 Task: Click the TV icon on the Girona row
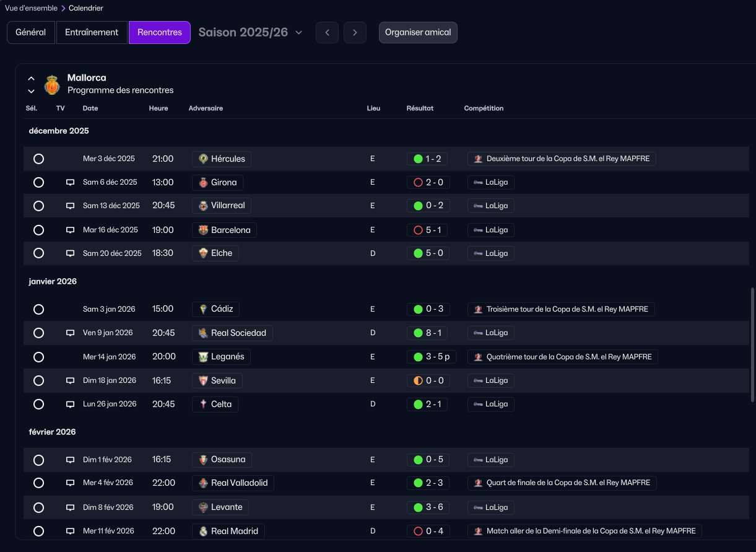[x=70, y=182]
